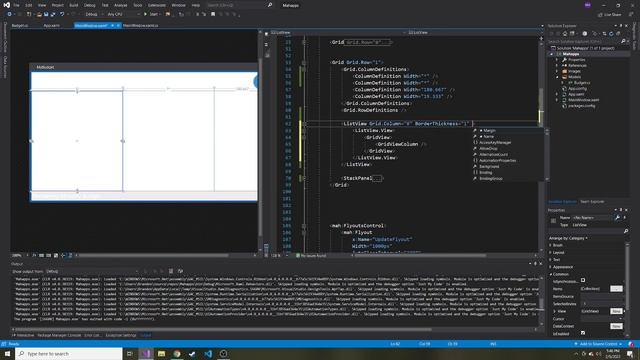This screenshot has height=360, width=640.
Task: Click the Solution Explorer search magnifier icon
Action: pyautogui.click(x=623, y=41)
